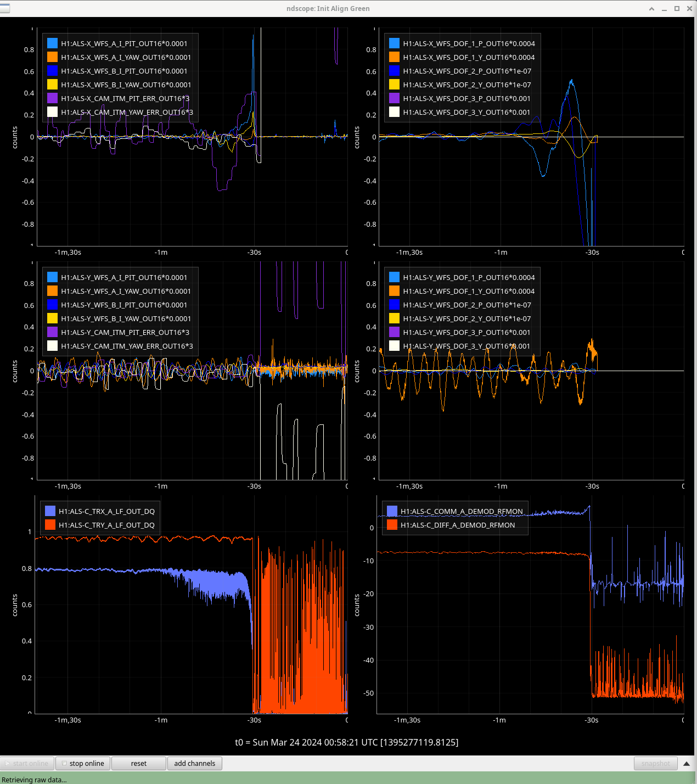
Task: Click the H1:ALS-C_COMM_A_DEMOD_RFMON legend label
Action: (461, 511)
